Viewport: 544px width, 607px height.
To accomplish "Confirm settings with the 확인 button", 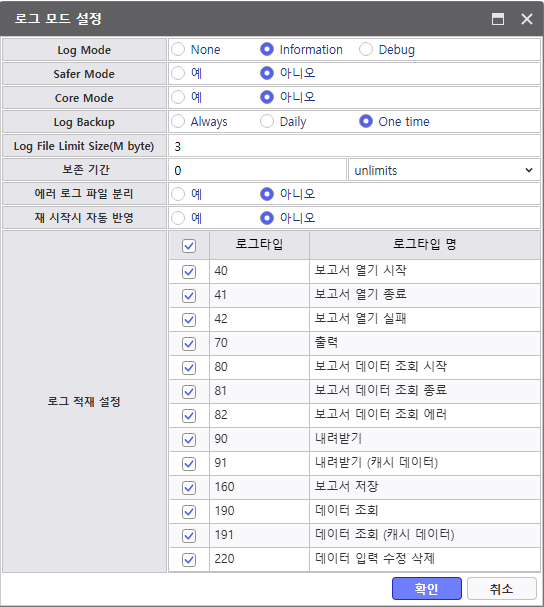I will coord(427,588).
